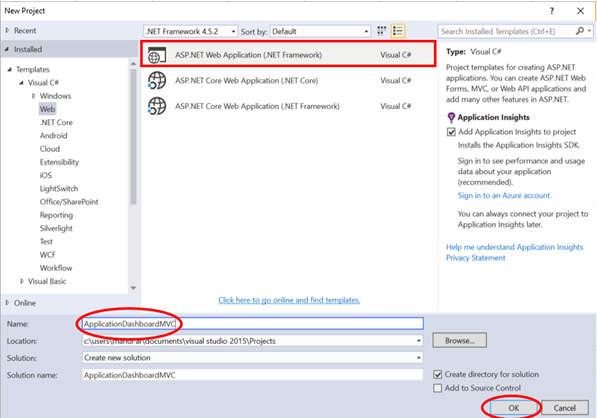Select the WCF template category
Viewport: 597px width, 418px height.
[x=47, y=255]
